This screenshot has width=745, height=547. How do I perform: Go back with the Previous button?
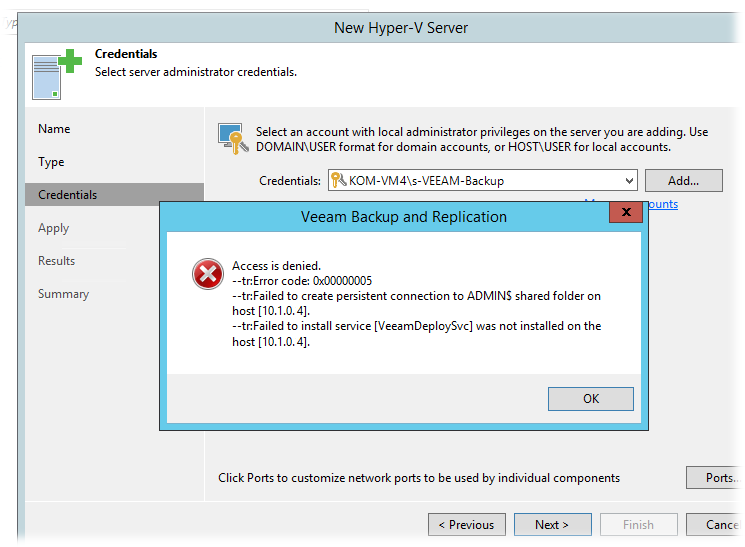(x=467, y=525)
